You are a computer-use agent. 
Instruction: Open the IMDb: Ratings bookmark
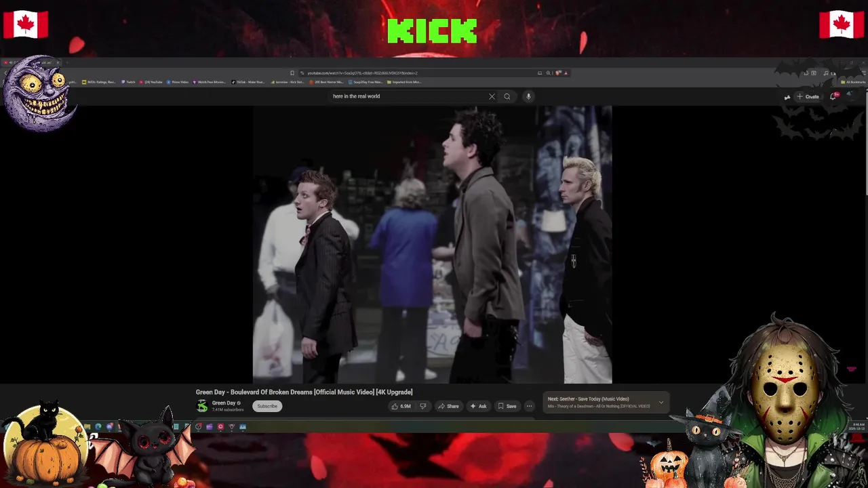pos(99,82)
